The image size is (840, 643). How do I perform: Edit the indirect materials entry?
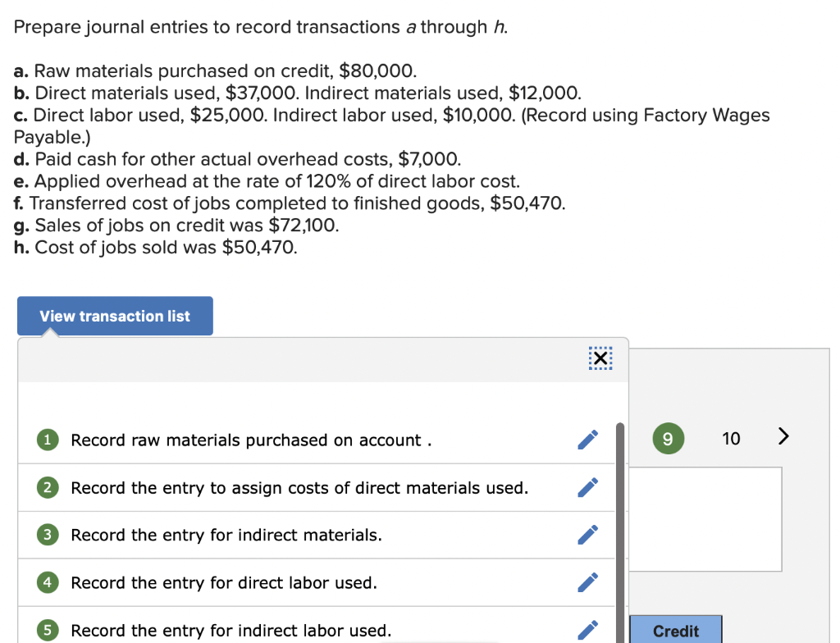pyautogui.click(x=587, y=535)
